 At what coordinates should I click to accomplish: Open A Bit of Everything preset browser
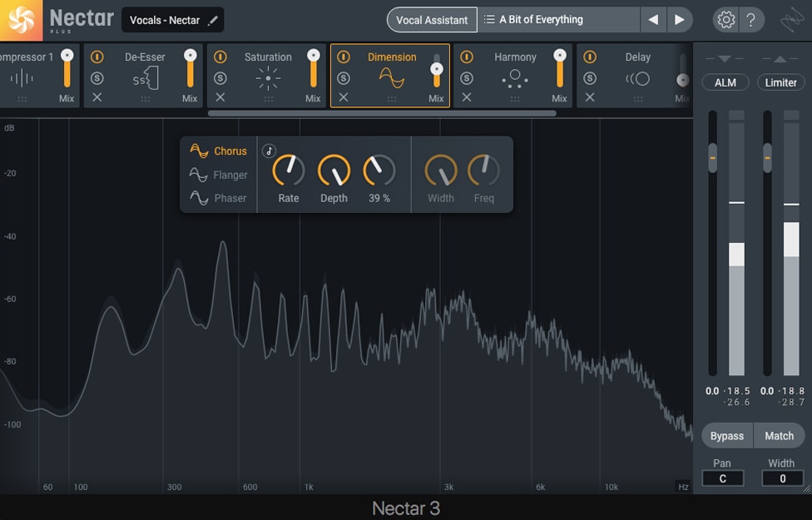(559, 20)
